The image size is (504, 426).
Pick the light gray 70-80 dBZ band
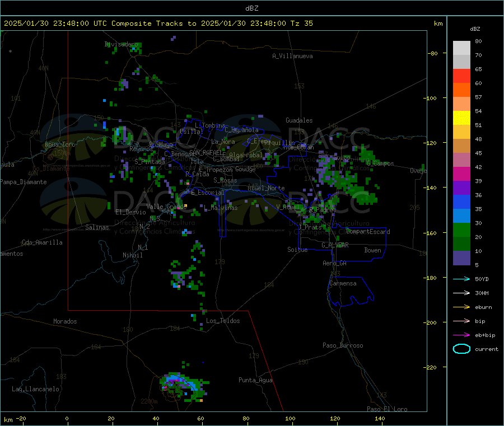pos(461,48)
